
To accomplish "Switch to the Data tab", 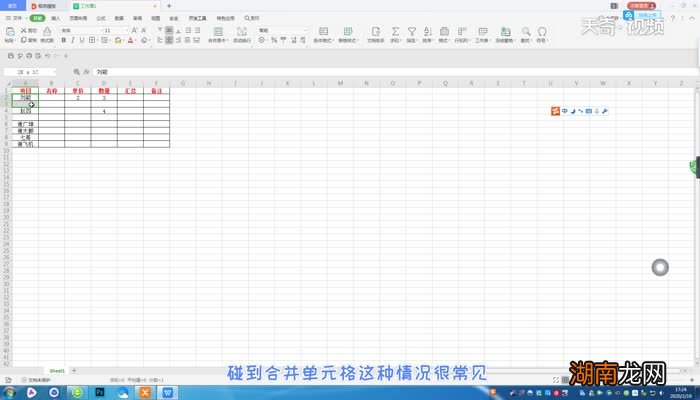I will [119, 18].
